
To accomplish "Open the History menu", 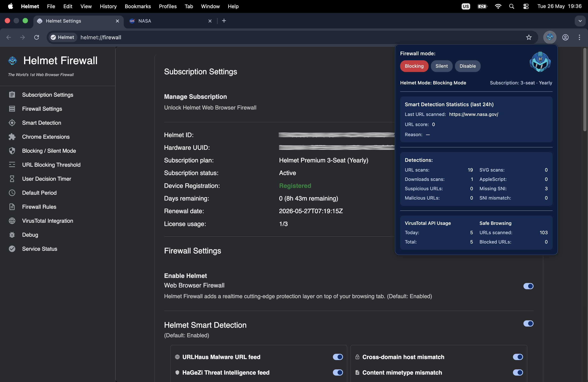I will pyautogui.click(x=108, y=6).
